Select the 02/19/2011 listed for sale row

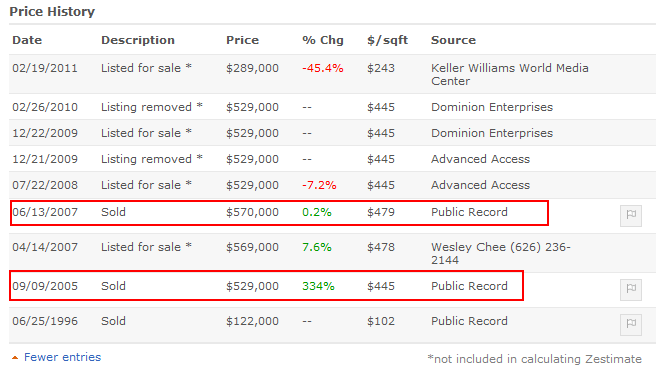[332, 74]
